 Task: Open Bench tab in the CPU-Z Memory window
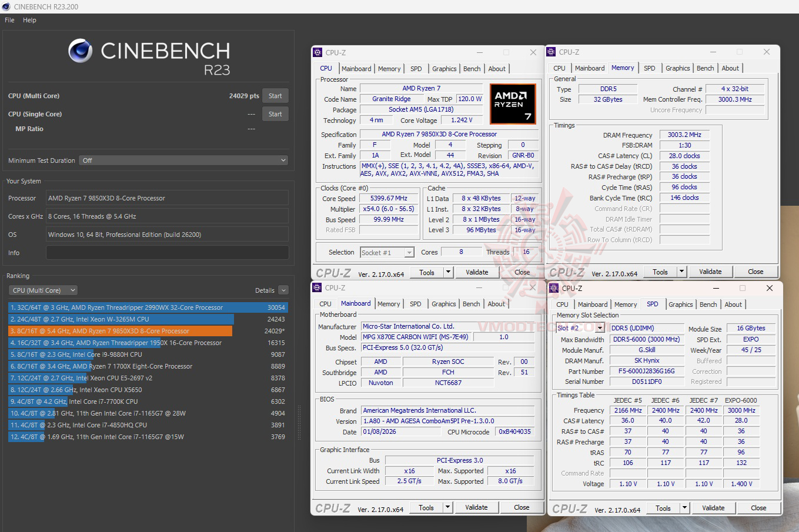click(x=706, y=68)
